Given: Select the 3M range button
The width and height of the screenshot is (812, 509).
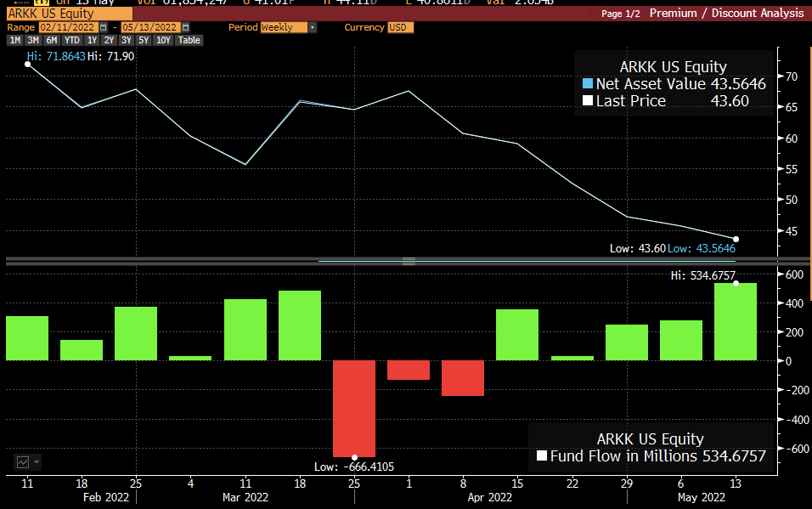Looking at the screenshot, I should click(x=33, y=41).
